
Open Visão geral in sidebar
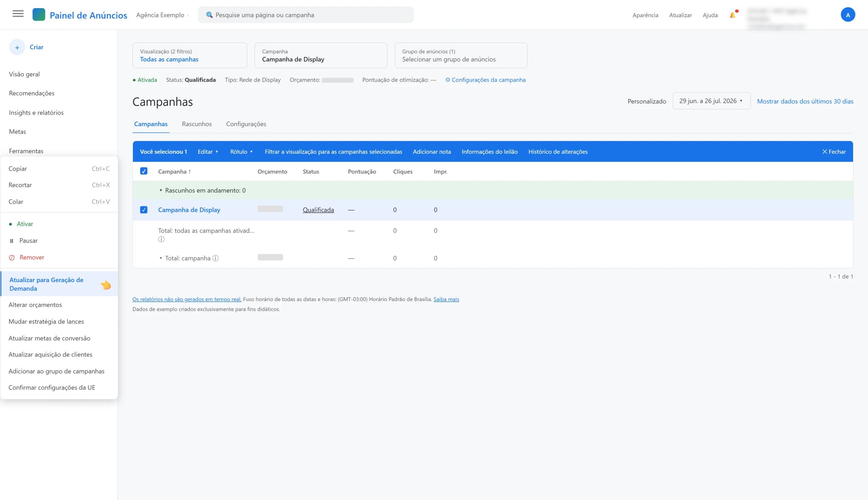click(24, 74)
